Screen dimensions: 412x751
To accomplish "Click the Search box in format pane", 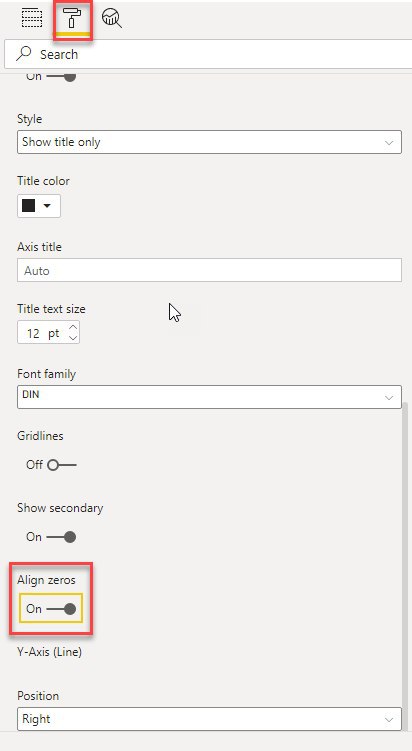I will click(208, 55).
